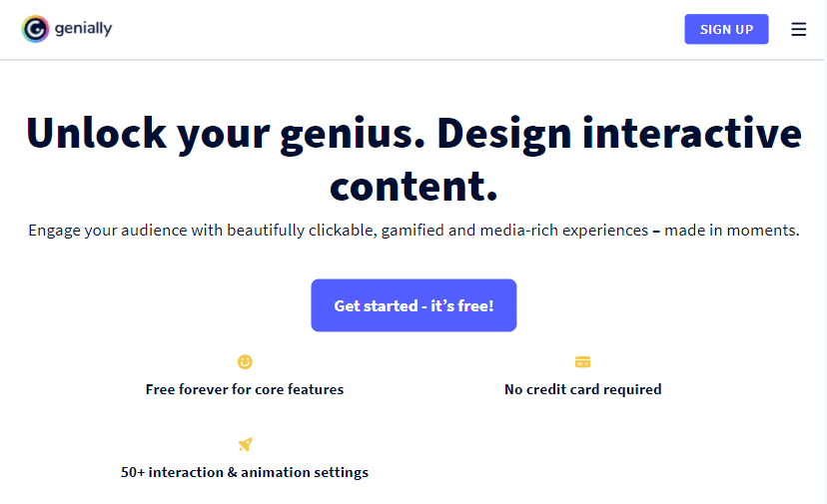The image size is (827, 504).
Task: Go home via the genially wordmark
Action: pyautogui.click(x=84, y=29)
